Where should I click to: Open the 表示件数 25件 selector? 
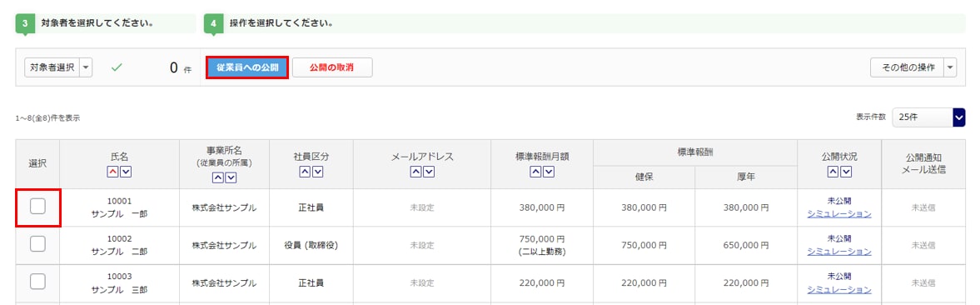928,117
